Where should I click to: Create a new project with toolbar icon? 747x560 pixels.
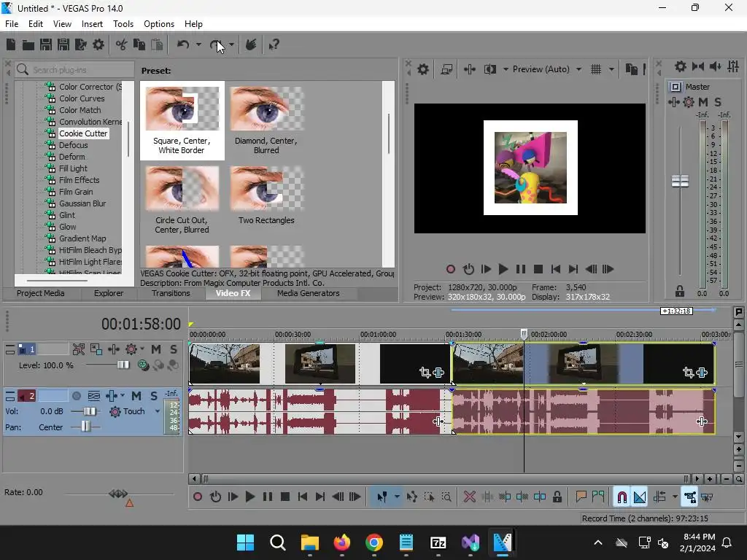tap(11, 44)
